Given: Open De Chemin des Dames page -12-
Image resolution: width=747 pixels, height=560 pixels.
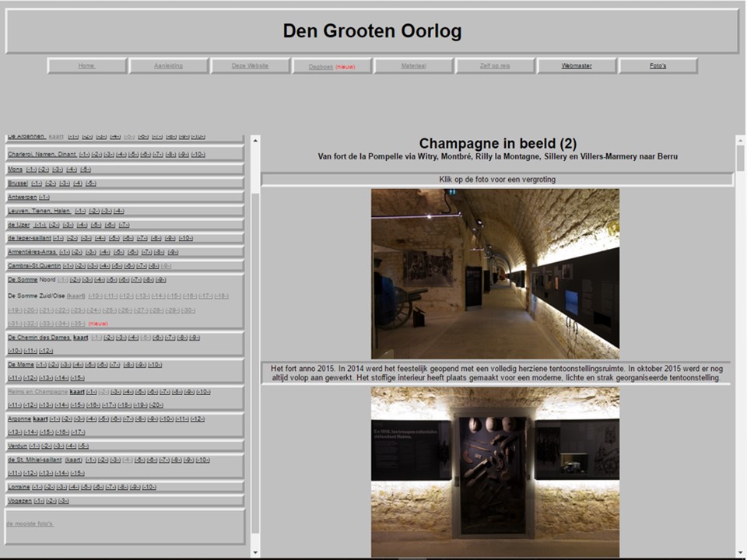Looking at the screenshot, I should click(46, 351).
